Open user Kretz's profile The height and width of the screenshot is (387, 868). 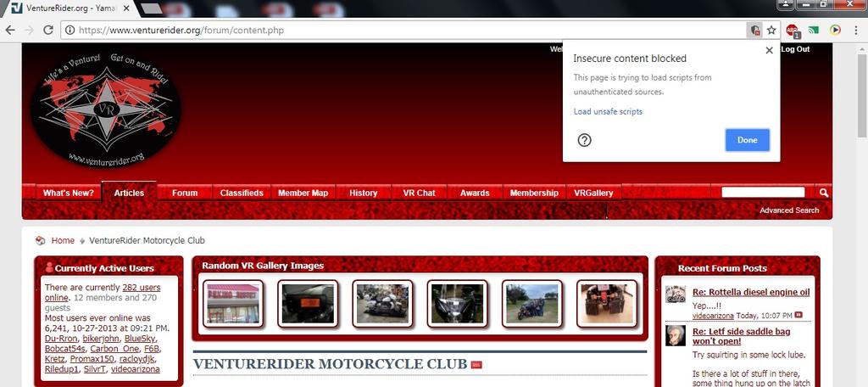coord(54,359)
